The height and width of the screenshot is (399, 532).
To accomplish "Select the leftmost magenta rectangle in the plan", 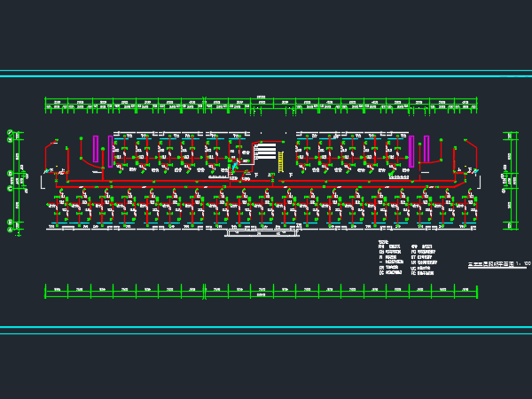I will pos(96,149).
